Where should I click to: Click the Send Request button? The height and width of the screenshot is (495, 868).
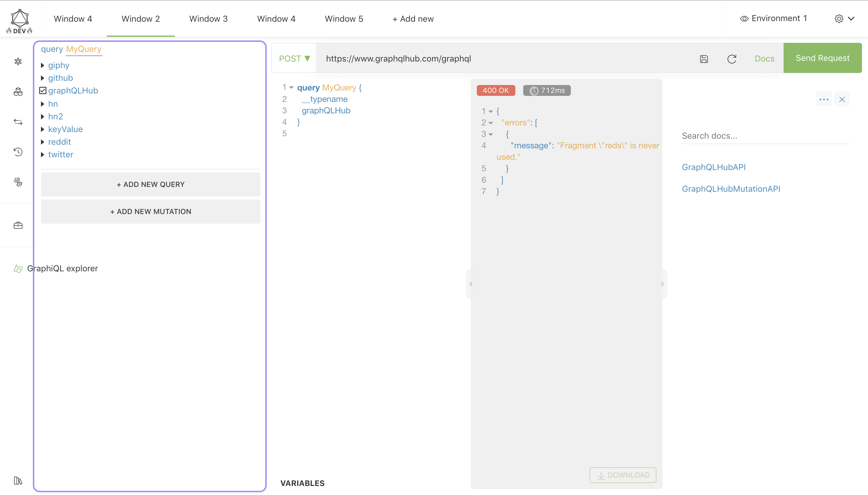click(x=822, y=58)
